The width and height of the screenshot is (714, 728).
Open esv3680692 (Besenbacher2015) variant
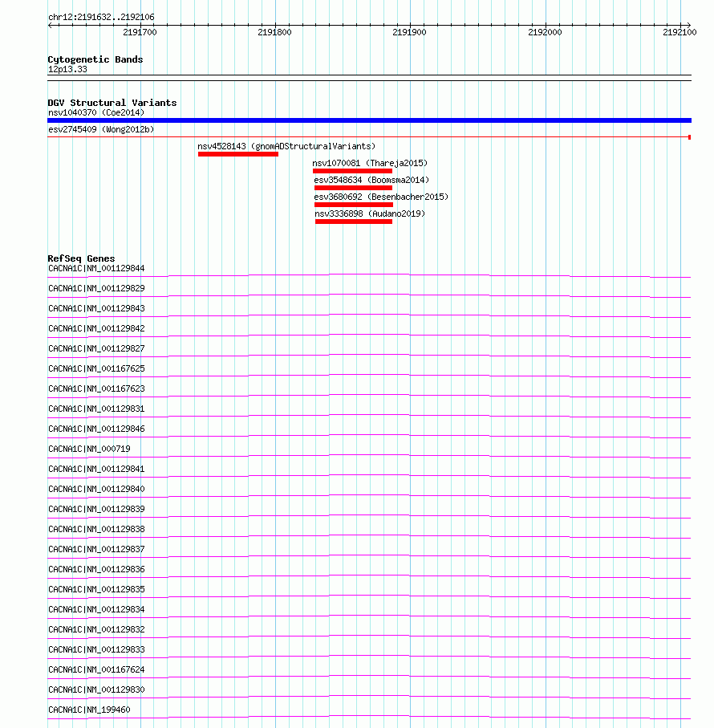381,197
